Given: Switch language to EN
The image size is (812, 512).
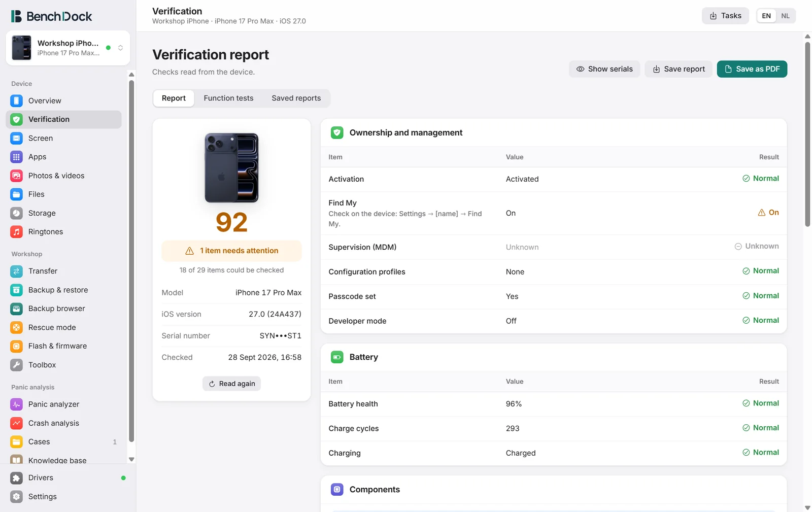Looking at the screenshot, I should pos(766,16).
